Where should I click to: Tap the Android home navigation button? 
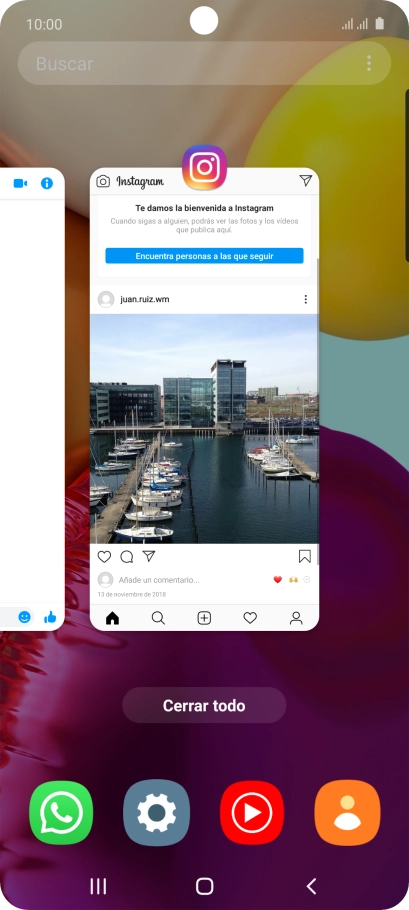(x=204, y=886)
